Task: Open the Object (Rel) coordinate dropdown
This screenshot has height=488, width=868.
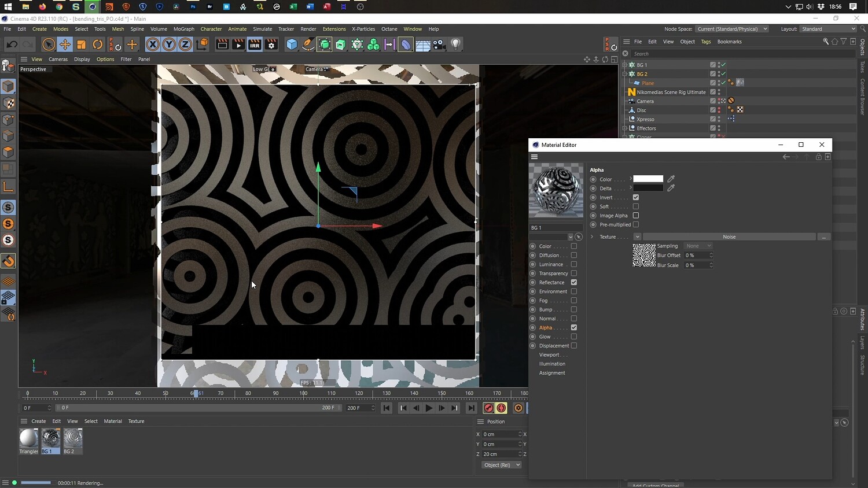Action: click(x=502, y=465)
